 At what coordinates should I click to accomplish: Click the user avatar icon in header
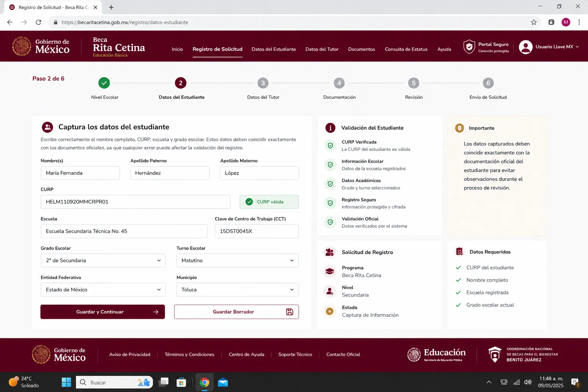526,47
